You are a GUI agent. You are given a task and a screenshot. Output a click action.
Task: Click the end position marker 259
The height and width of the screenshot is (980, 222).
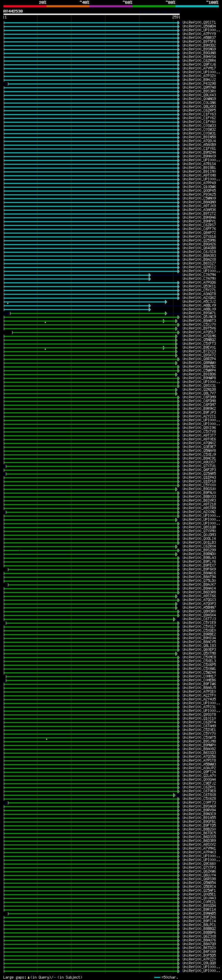(x=175, y=17)
